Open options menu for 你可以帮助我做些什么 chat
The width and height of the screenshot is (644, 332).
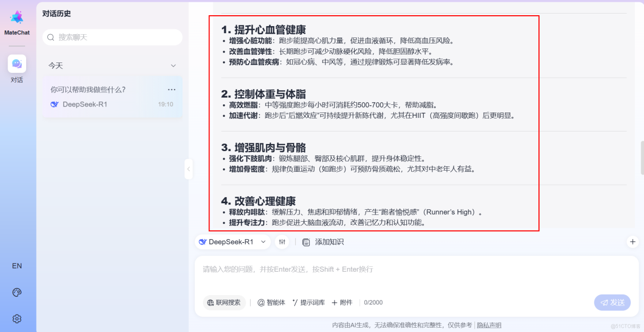point(171,89)
